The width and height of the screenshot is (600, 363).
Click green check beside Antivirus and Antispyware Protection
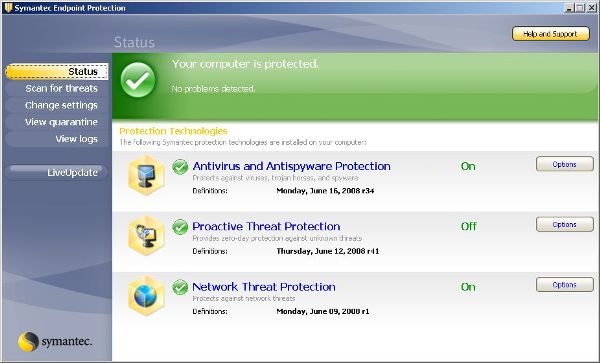point(180,167)
